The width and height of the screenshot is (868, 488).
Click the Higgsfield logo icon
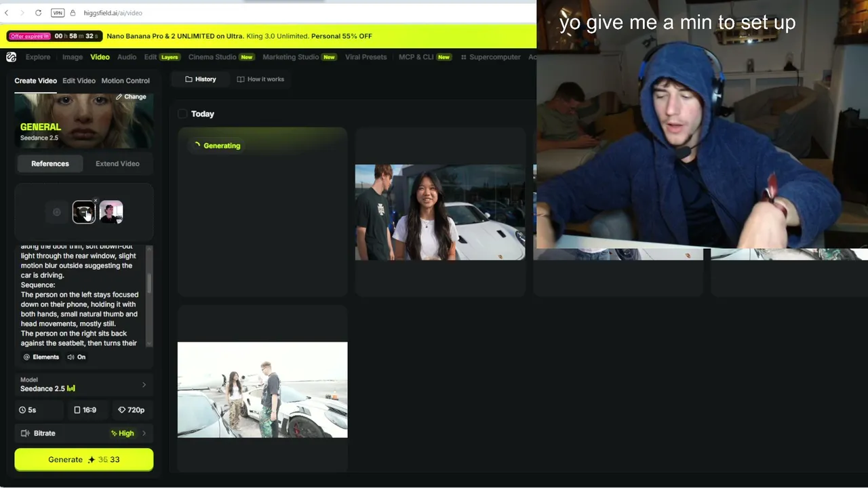tap(11, 57)
